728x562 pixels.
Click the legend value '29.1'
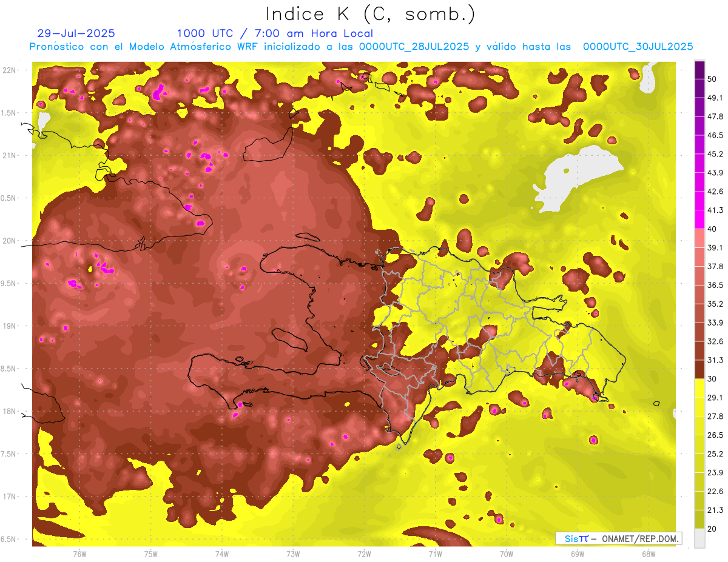coord(715,397)
